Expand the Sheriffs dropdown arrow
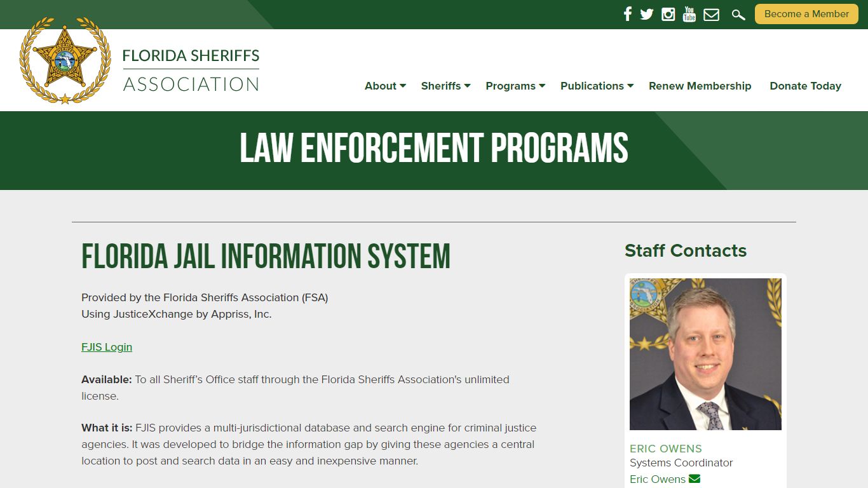Viewport: 868px width, 488px height. (x=468, y=86)
